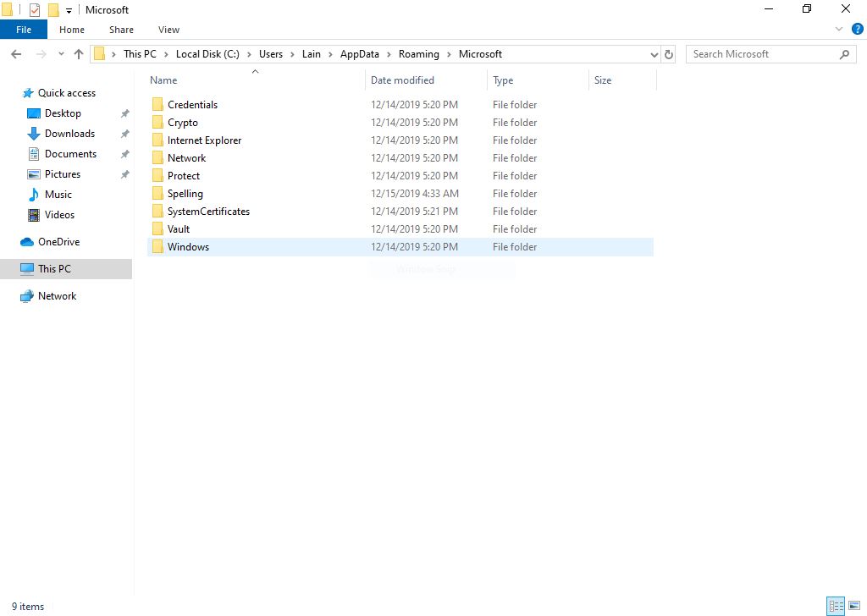The width and height of the screenshot is (867, 616).
Task: Select the Credentials folder icon
Action: pos(157,104)
